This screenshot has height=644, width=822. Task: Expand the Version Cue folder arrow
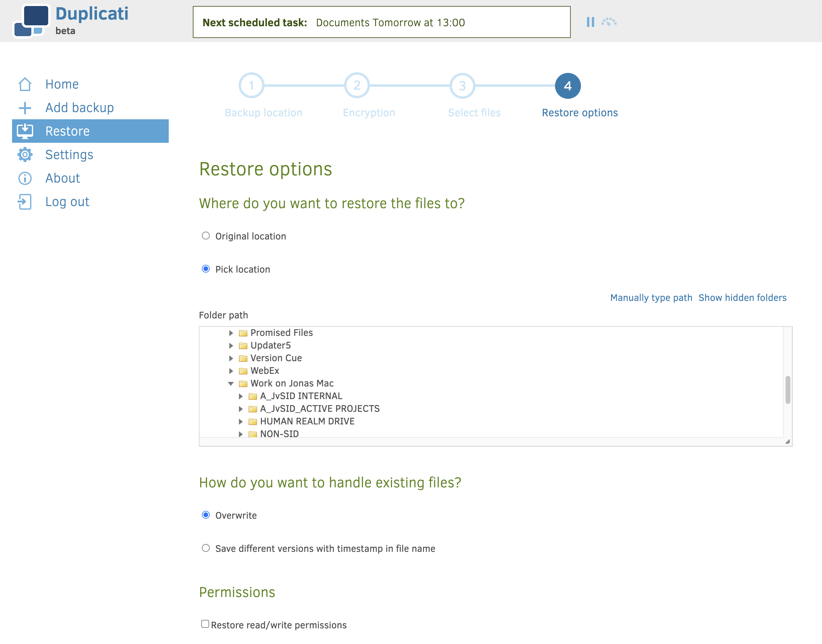point(231,358)
